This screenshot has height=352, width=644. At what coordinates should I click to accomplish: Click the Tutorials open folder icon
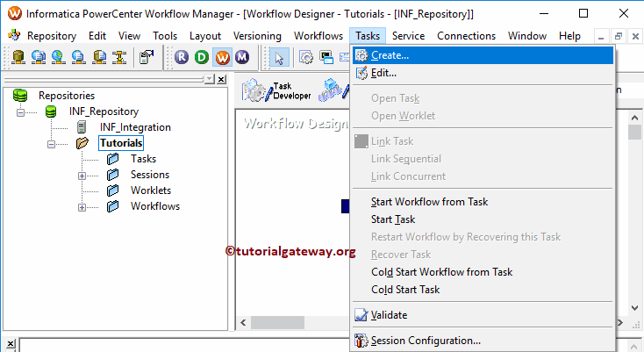point(82,143)
